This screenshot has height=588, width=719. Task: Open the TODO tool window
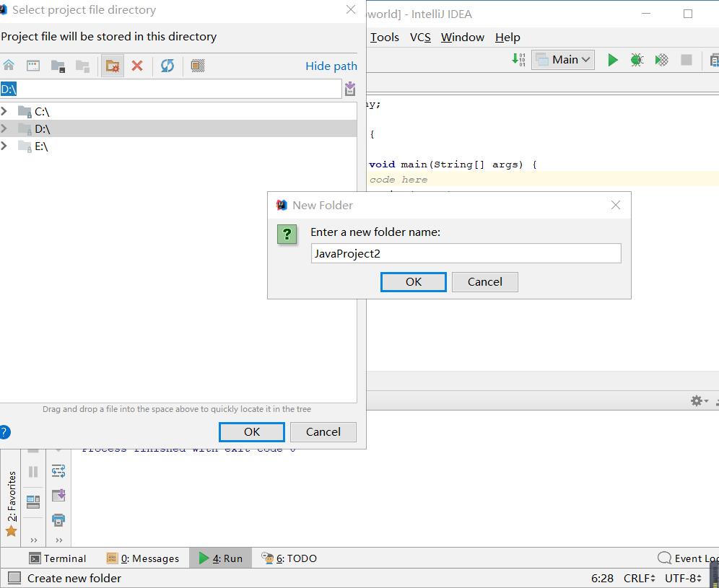[x=289, y=558]
